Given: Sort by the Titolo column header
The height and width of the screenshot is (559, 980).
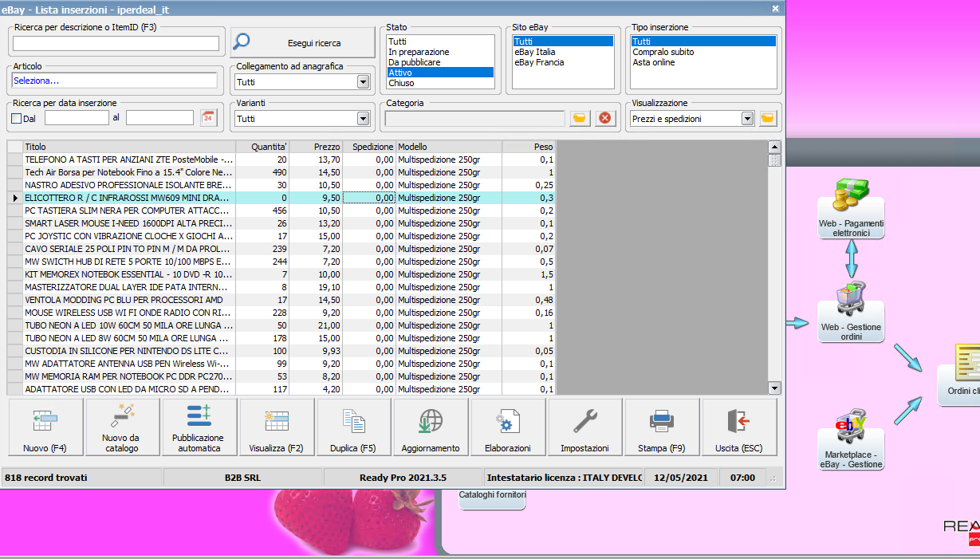Looking at the screenshot, I should click(x=129, y=147).
